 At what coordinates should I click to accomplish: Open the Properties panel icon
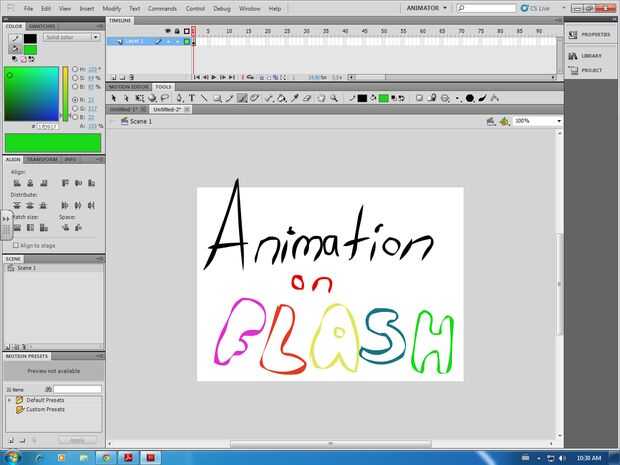tap(573, 35)
